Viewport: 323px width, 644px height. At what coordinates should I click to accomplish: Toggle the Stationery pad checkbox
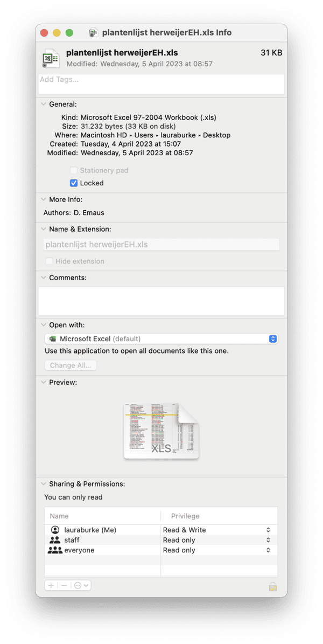74,170
